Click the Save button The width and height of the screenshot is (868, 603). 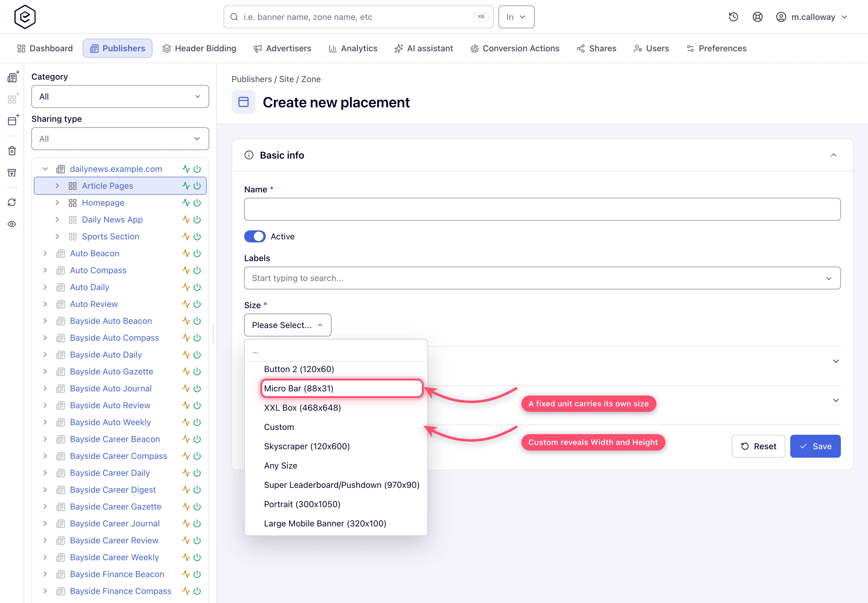point(815,446)
